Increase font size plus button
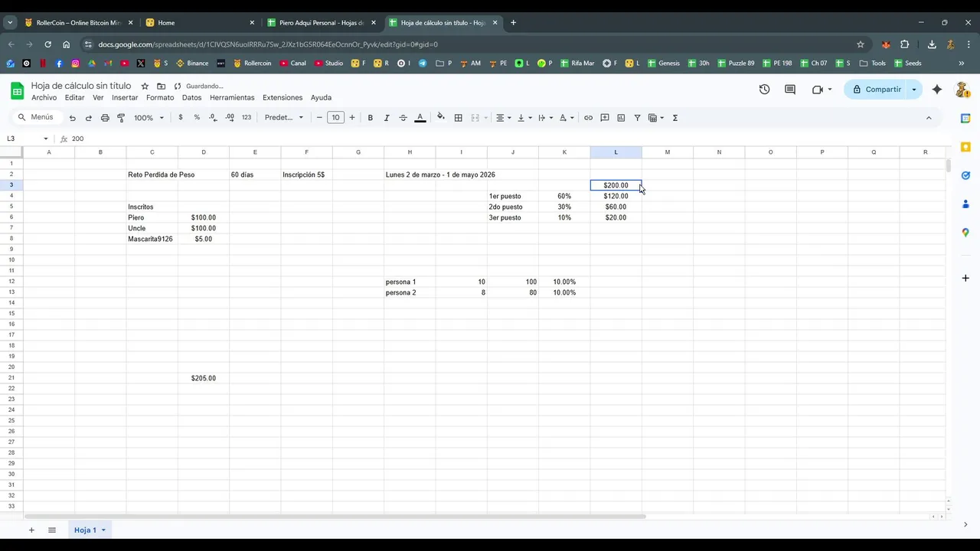 click(x=352, y=118)
